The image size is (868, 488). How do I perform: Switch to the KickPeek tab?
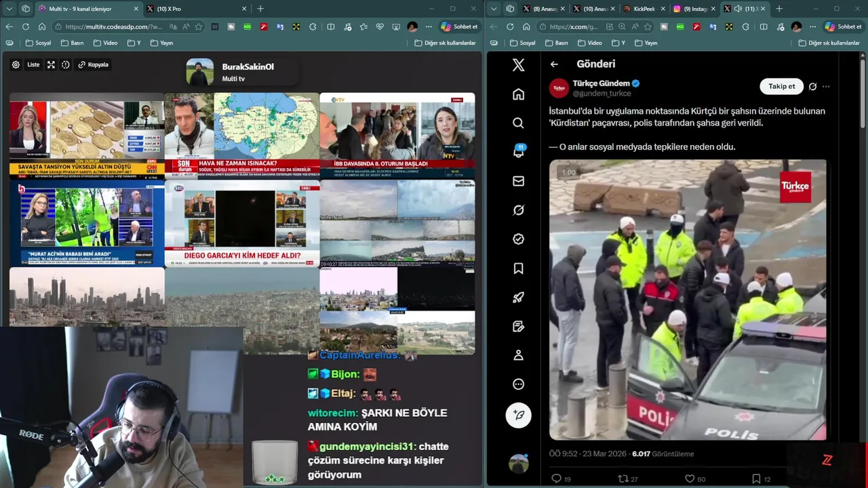coord(643,9)
